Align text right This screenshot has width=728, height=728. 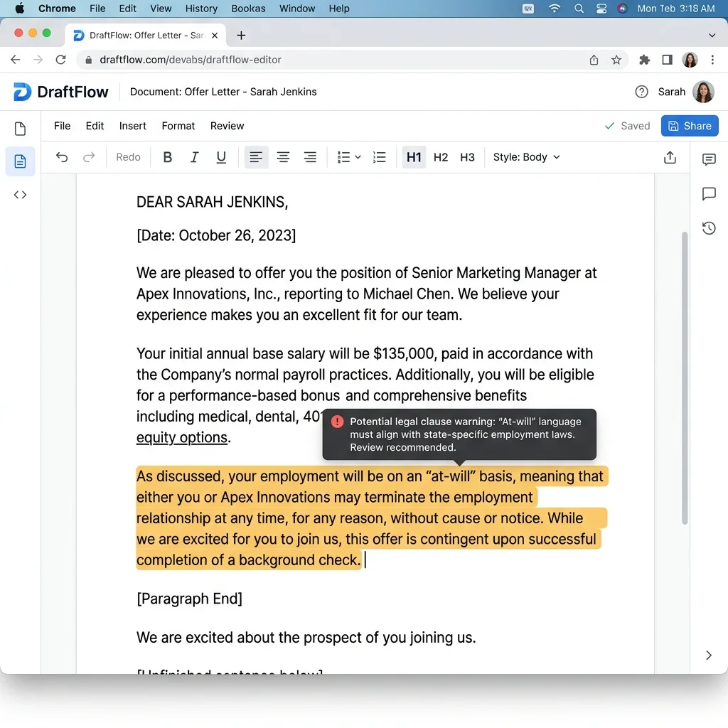(x=310, y=157)
